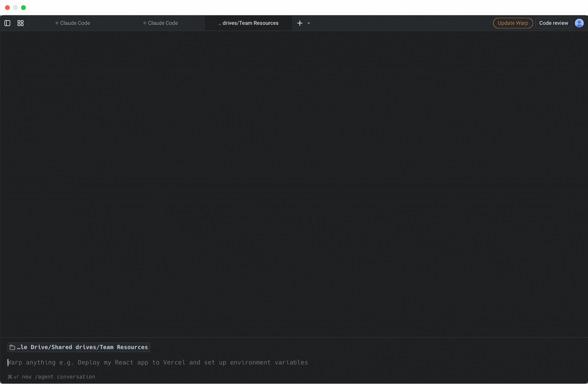Click the sparkle icon on the second Claude Code tab
This screenshot has height=384, width=588.
tap(145, 23)
